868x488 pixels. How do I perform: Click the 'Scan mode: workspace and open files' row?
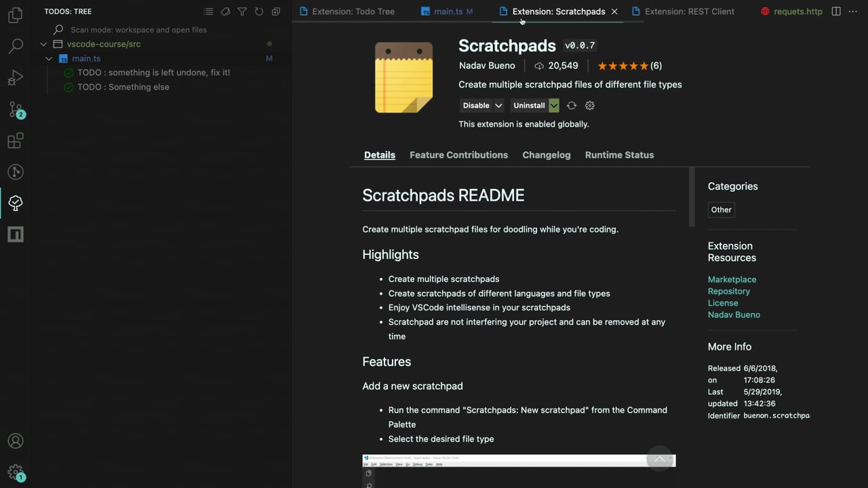pos(160,30)
